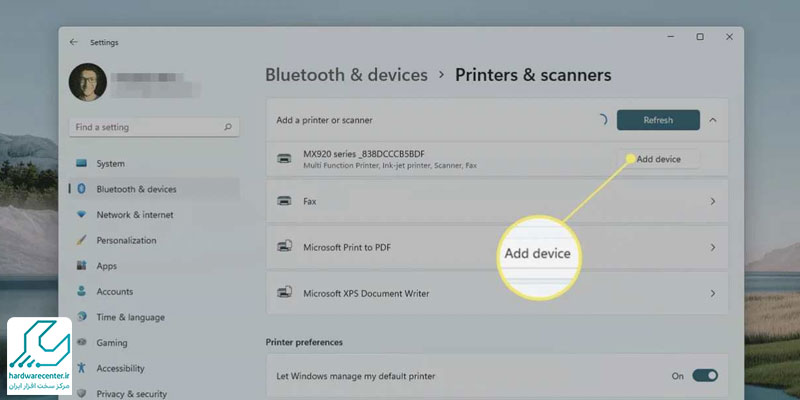Click the Personalization paintbrush icon
This screenshot has width=800, height=400.
(81, 241)
